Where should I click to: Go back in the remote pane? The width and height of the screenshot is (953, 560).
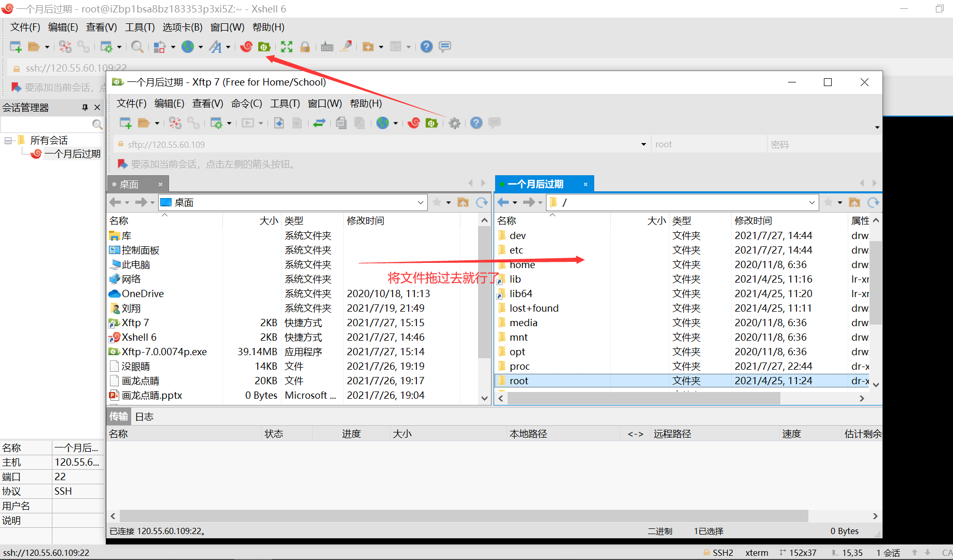point(503,202)
